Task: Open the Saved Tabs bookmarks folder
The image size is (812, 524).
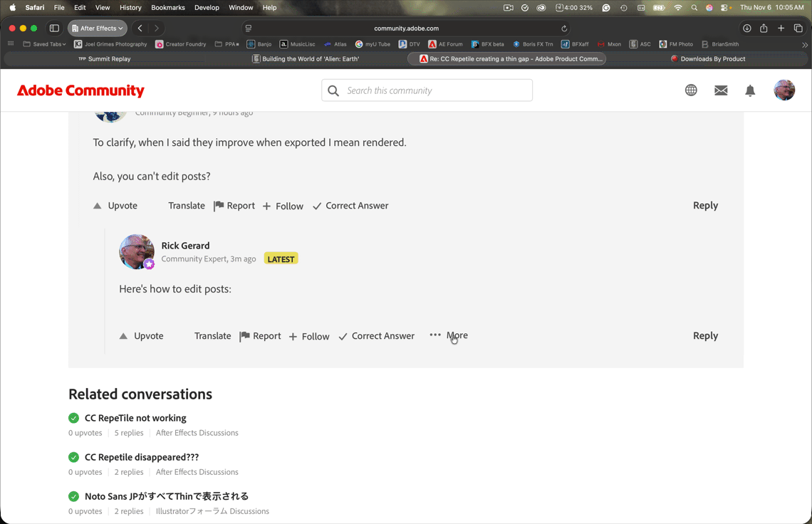Action: tap(45, 44)
